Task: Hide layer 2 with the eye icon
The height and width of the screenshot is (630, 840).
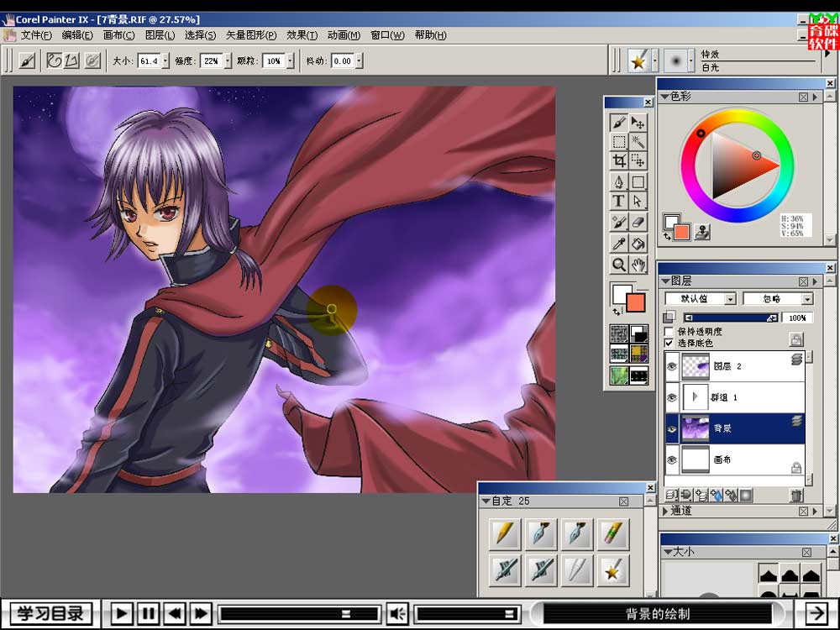Action: pos(672,366)
